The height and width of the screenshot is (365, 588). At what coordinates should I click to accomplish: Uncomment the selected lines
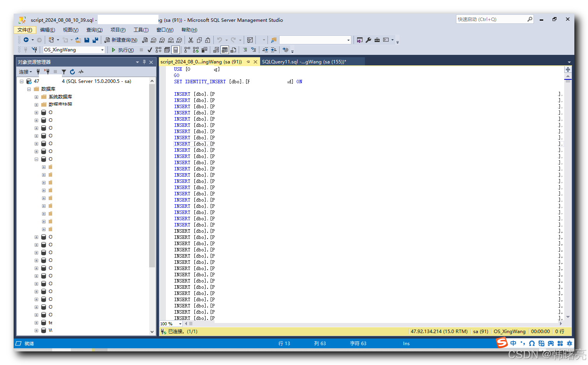pyautogui.click(x=254, y=50)
